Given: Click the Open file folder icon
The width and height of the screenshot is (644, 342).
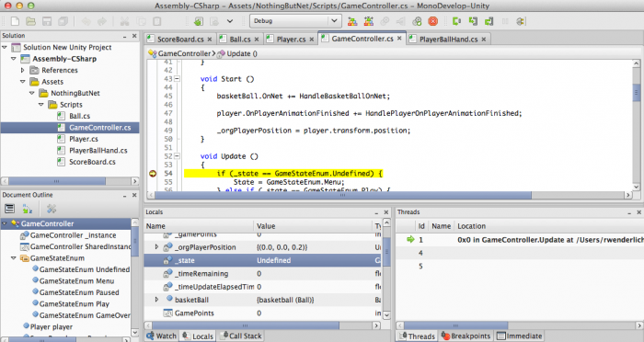Looking at the screenshot, I should [30, 21].
